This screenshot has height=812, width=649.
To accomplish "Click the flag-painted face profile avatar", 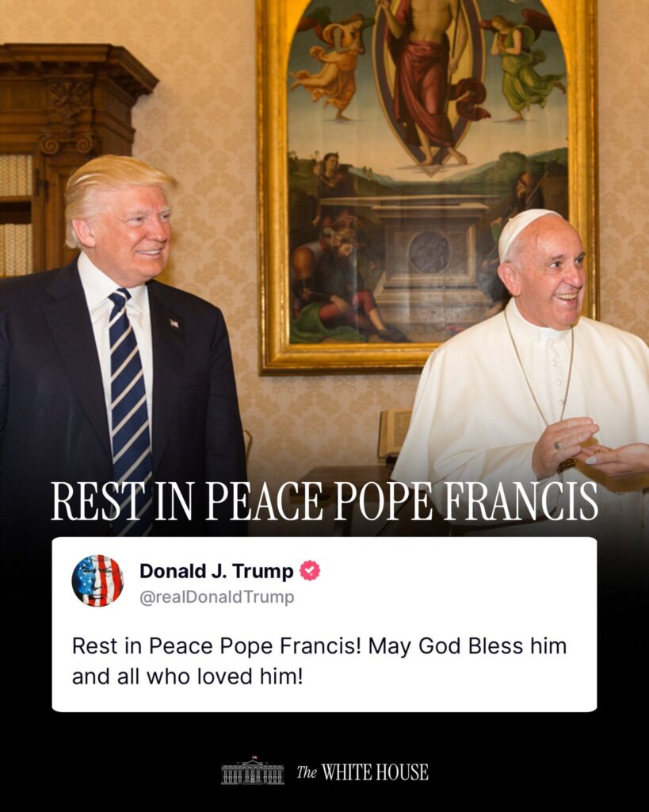I will click(x=97, y=580).
